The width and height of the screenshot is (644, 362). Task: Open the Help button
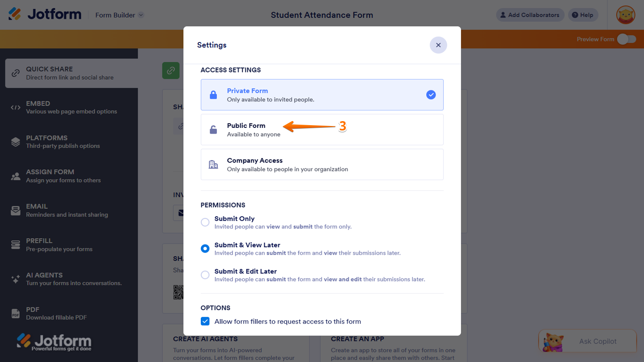pos(583,15)
